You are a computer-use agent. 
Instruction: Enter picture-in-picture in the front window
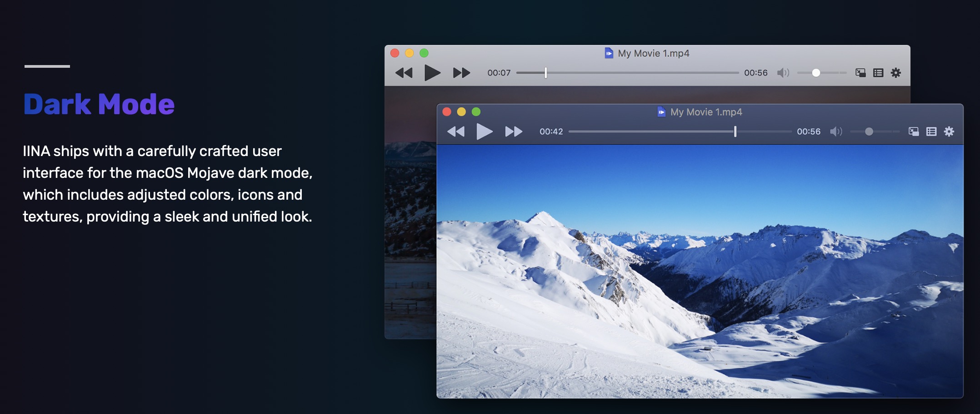pos(914,131)
